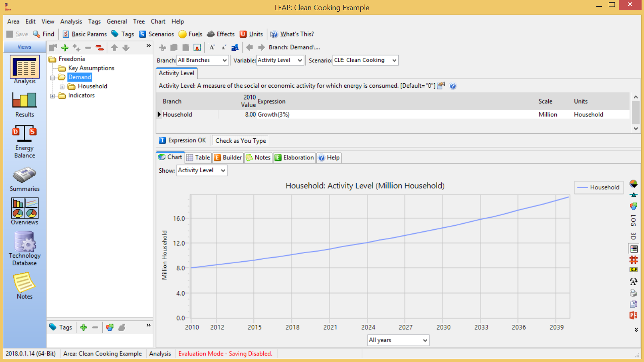Toggle 3D display for the chart
Viewport: 644px width, 362px height.
click(x=633, y=236)
